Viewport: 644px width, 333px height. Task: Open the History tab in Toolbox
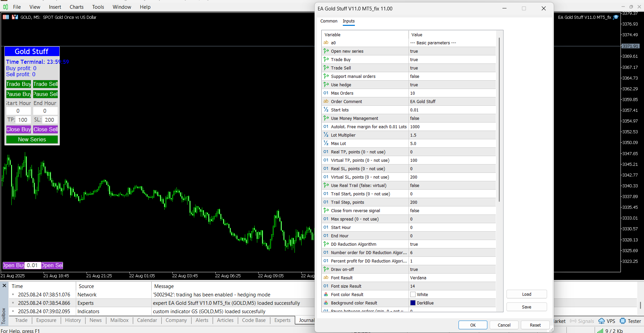pos(73,320)
